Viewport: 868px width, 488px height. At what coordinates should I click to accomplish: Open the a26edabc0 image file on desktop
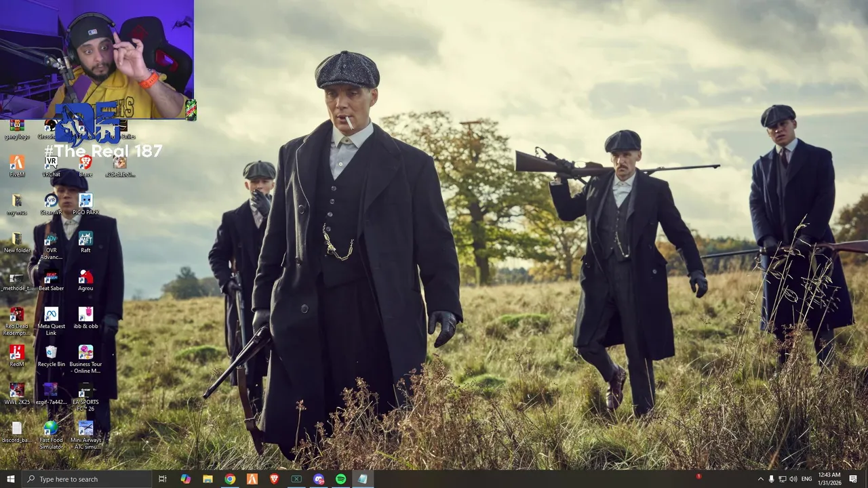(x=120, y=166)
